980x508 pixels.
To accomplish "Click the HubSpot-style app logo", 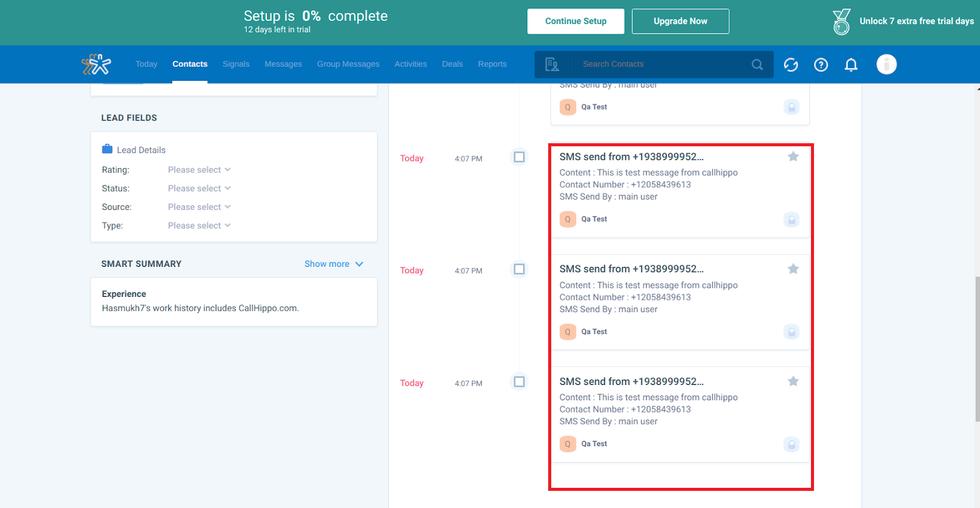I will [x=97, y=64].
